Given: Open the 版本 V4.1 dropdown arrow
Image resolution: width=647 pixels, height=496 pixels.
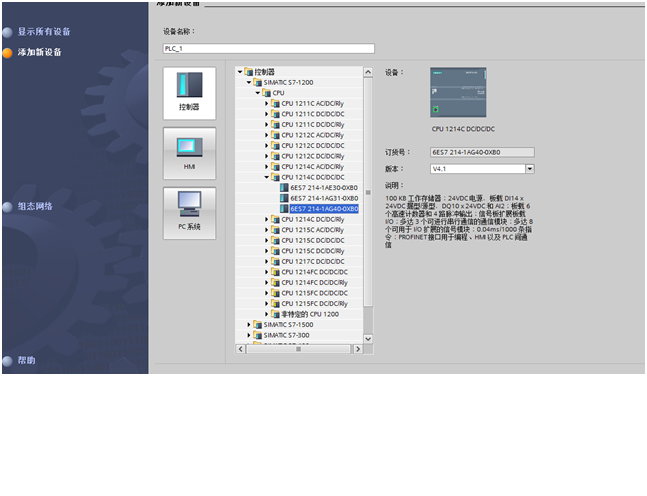Looking at the screenshot, I should 530,169.
